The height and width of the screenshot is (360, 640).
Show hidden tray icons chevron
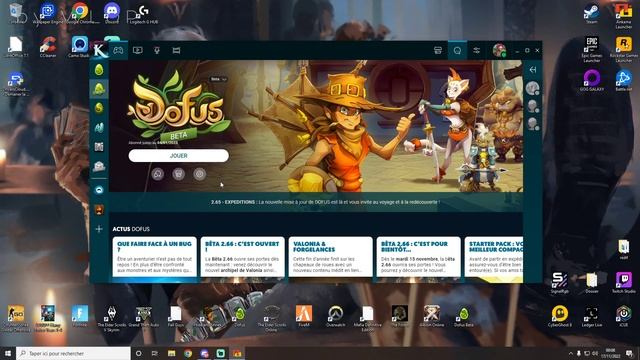point(570,353)
